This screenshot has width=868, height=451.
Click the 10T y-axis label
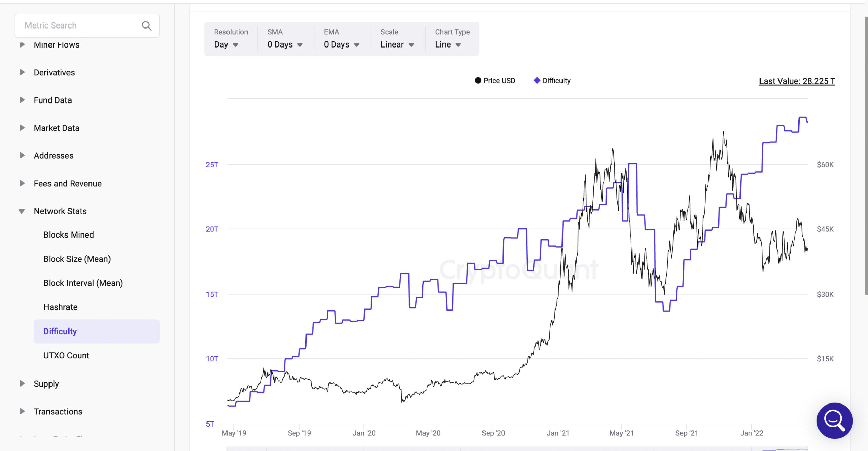[212, 359]
